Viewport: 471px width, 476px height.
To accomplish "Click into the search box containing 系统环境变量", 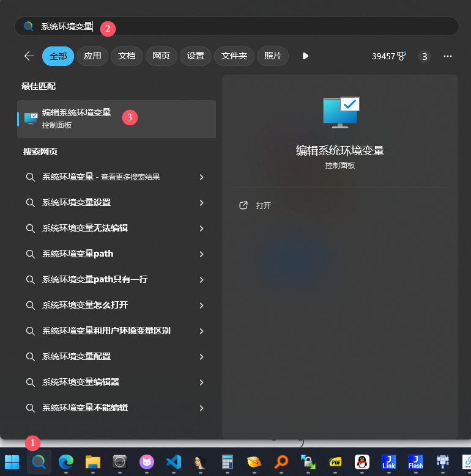I will point(245,26).
